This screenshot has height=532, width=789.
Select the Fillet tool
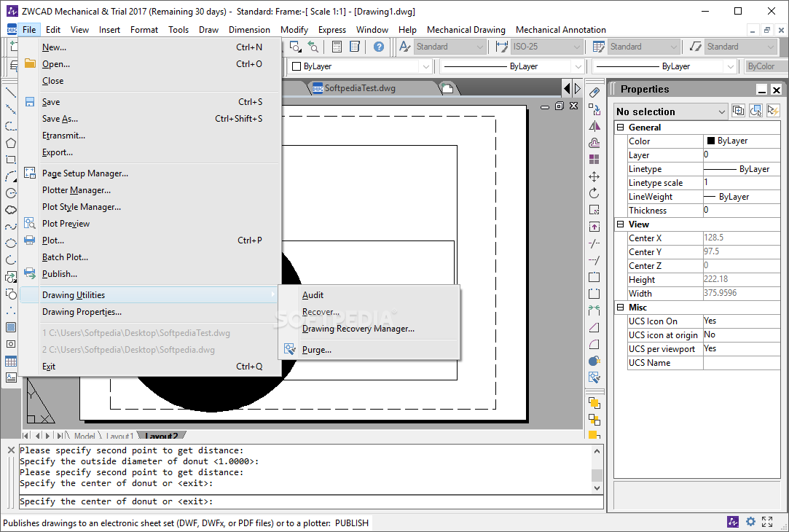tap(594, 344)
